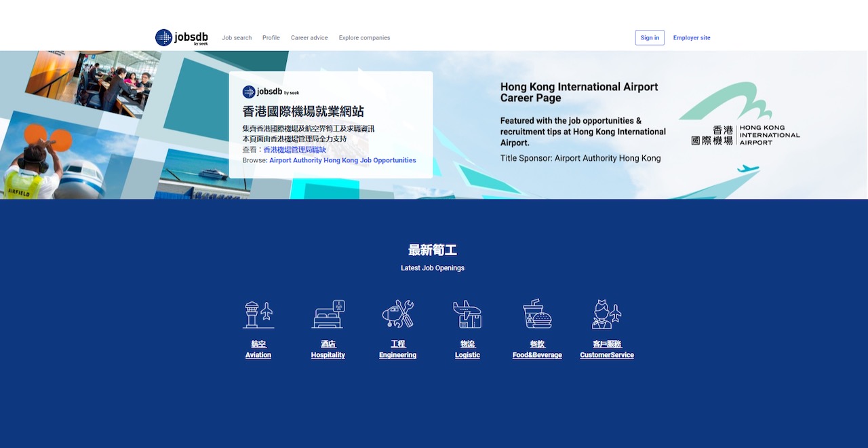Click the Customer Service attendant icon
The height and width of the screenshot is (448, 868).
point(606,315)
